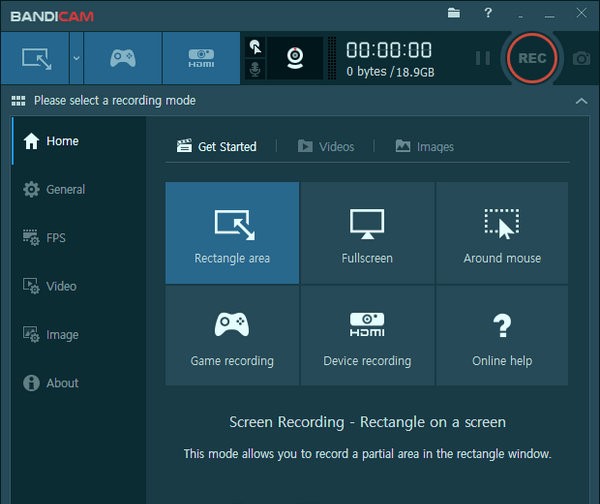Click 'Screen Recording - Rectangle on a screen' heading

(x=367, y=422)
